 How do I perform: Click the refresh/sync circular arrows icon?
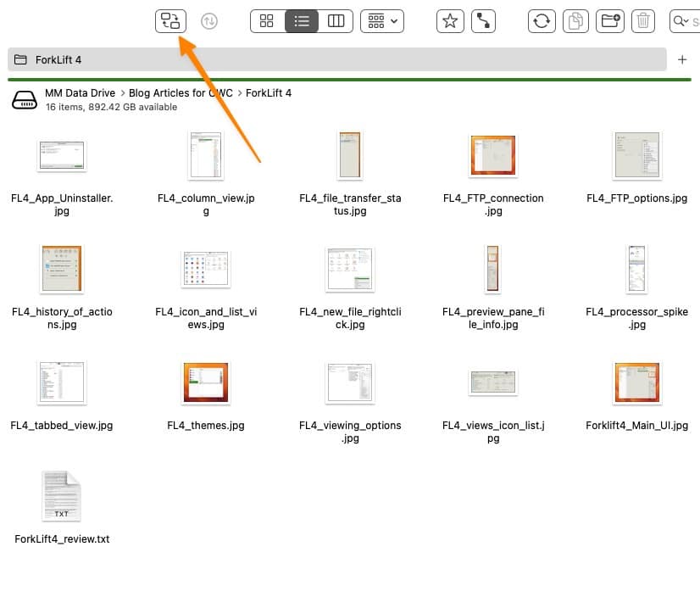(x=541, y=21)
